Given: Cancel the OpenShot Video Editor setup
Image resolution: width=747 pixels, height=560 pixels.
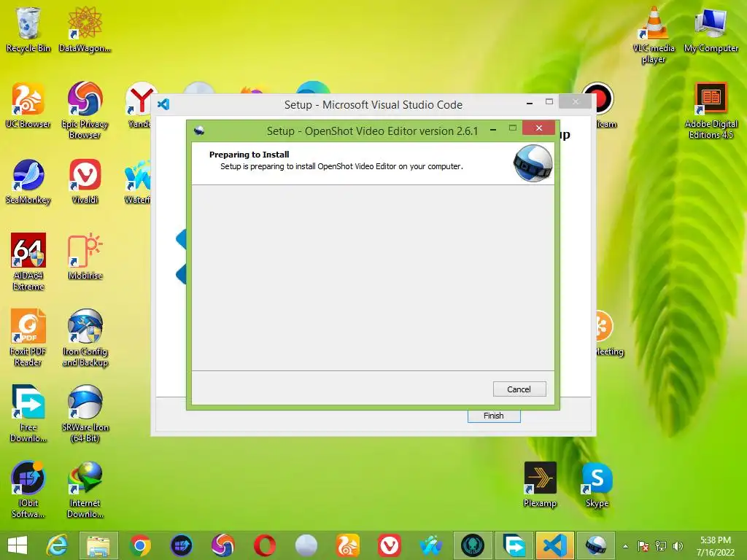Looking at the screenshot, I should click(519, 389).
